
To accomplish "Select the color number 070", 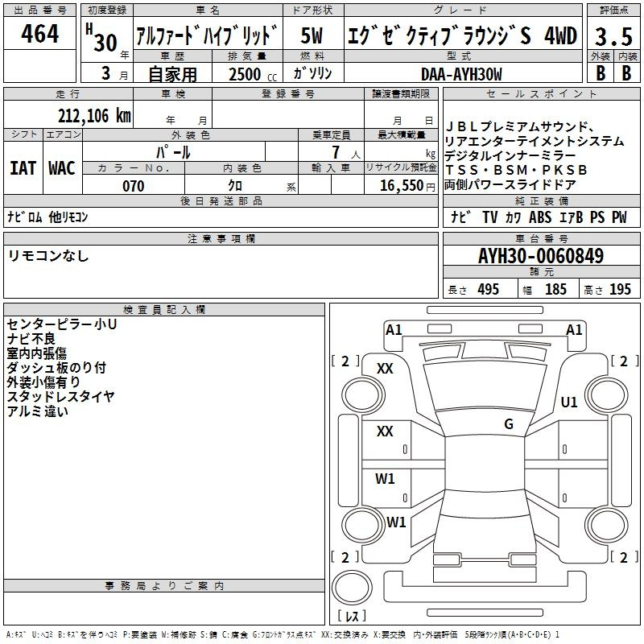I will pyautogui.click(x=134, y=186).
